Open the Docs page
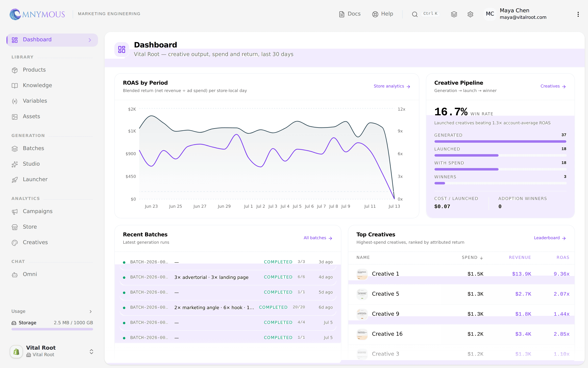 click(x=350, y=14)
